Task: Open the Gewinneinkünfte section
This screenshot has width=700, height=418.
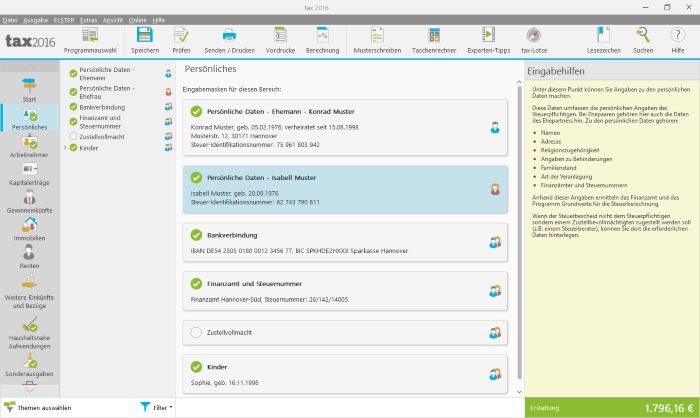Action: point(29,202)
